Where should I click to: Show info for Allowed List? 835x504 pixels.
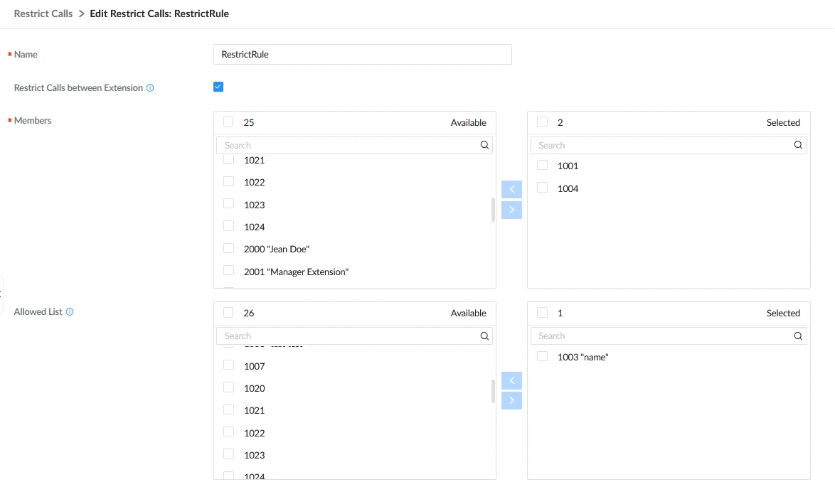tap(70, 312)
